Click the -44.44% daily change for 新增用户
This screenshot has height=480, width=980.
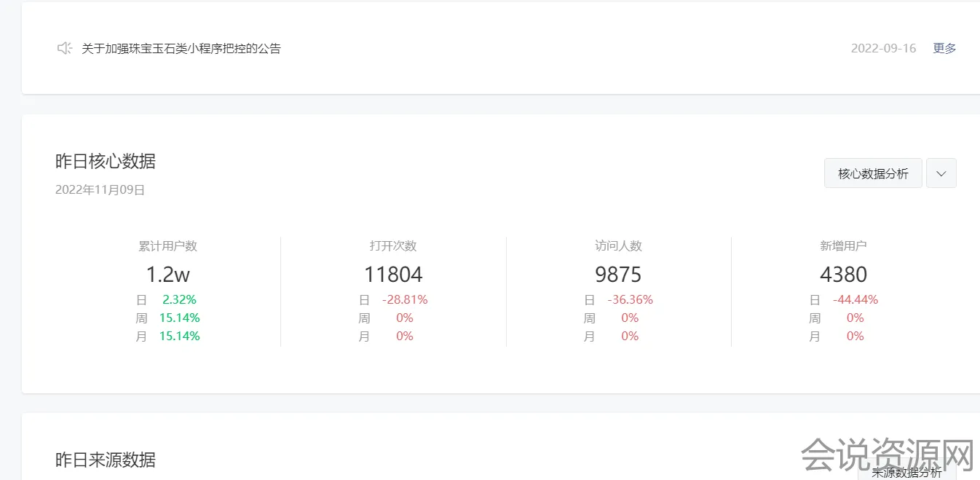click(x=855, y=299)
